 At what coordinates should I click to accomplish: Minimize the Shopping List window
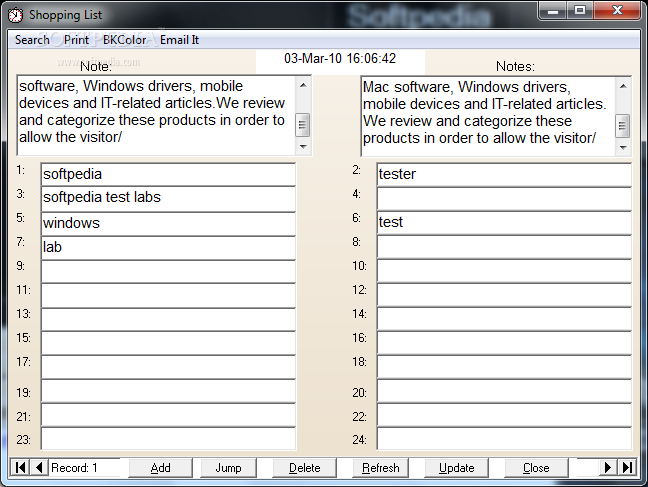[553, 10]
